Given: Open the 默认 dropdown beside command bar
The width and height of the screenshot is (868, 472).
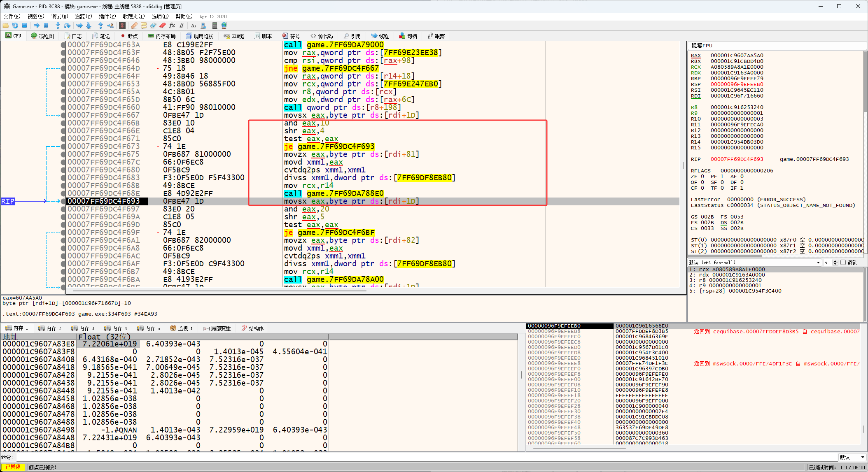Looking at the screenshot, I should (x=852, y=457).
